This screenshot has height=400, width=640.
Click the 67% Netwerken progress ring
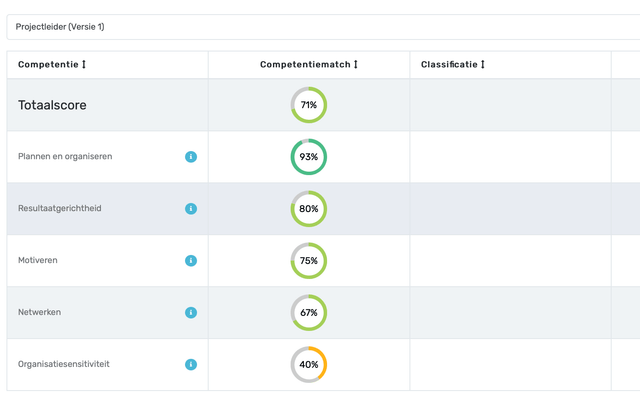309,313
